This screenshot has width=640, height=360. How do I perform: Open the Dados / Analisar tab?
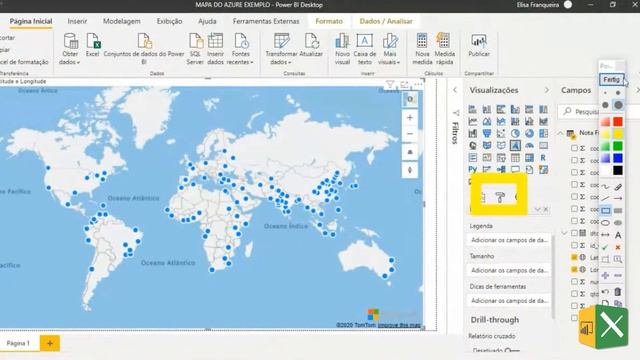386,21
